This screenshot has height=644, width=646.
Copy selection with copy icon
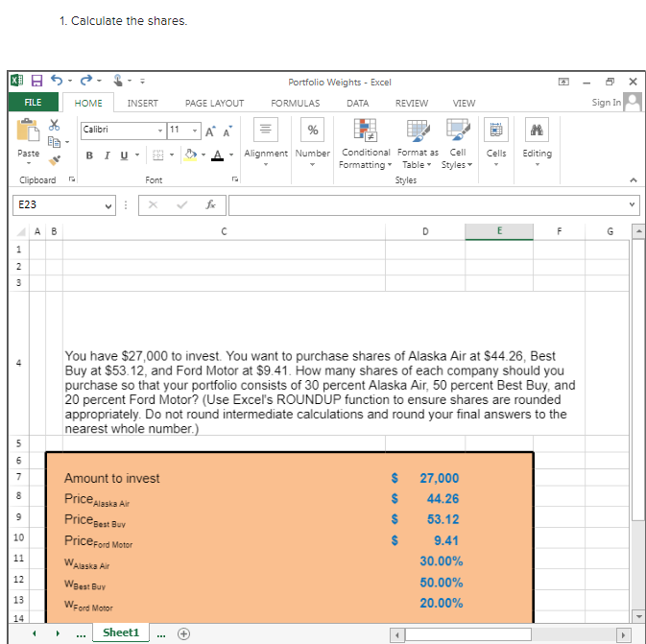tap(54, 142)
